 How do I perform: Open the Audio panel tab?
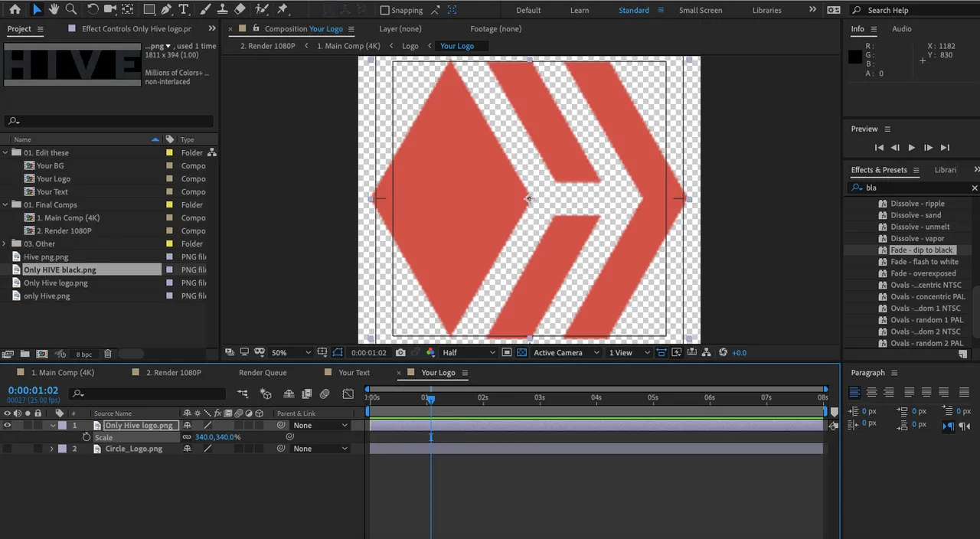(902, 29)
